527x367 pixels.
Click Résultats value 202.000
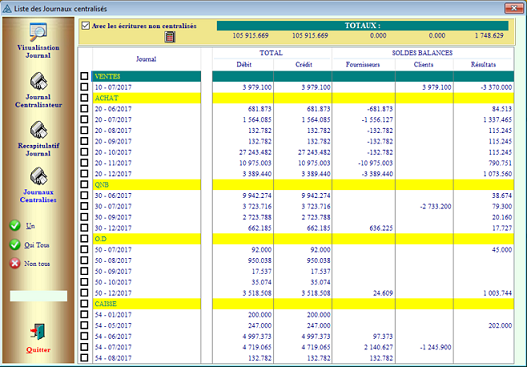click(500, 326)
